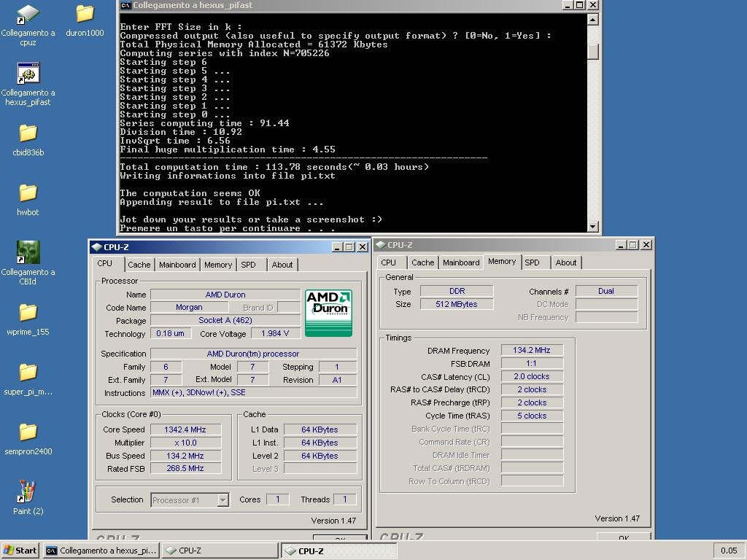Click the AMD Duron processor logo
Viewport: 747px width, 560px height.
(x=328, y=313)
